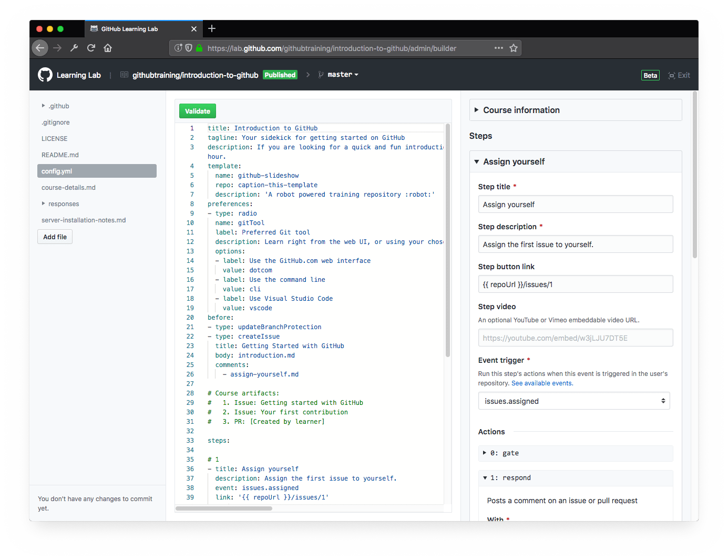Reload the page with the refresh icon

pos(91,48)
